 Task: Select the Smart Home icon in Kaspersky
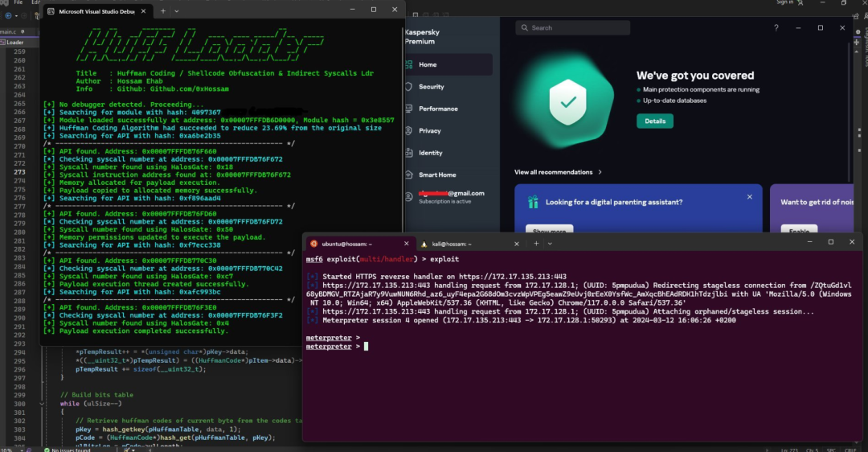tap(409, 175)
